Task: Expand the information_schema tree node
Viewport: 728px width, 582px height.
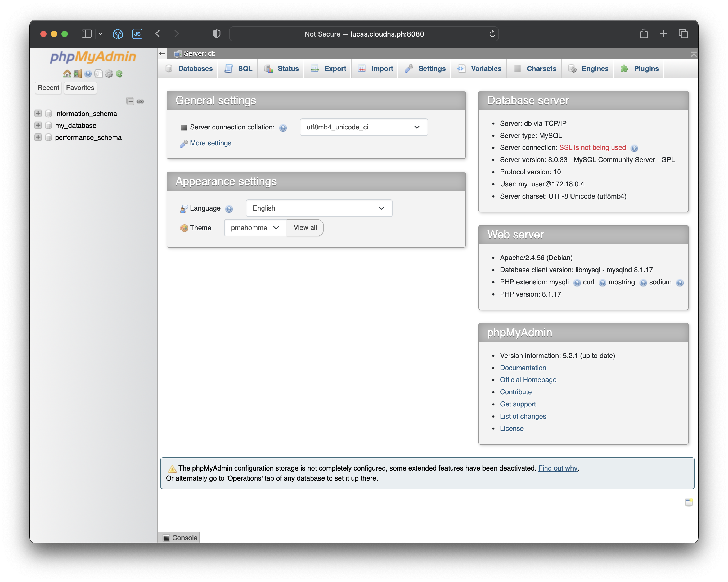Action: pyautogui.click(x=38, y=114)
